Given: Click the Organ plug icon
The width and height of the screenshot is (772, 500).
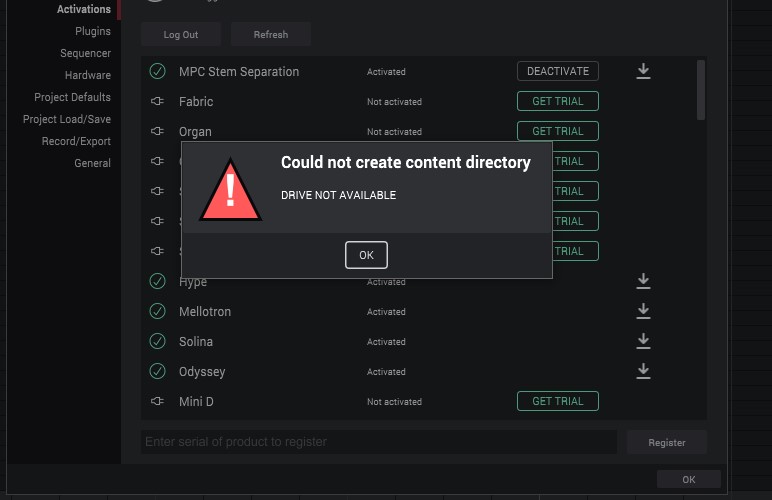Looking at the screenshot, I should 158,131.
